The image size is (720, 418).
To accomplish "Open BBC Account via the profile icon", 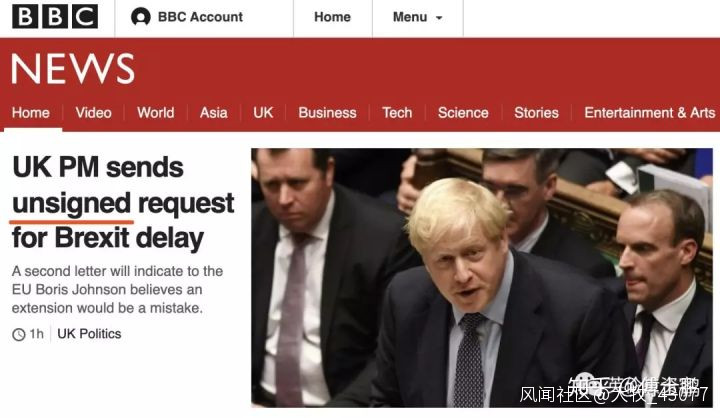I will 141,17.
